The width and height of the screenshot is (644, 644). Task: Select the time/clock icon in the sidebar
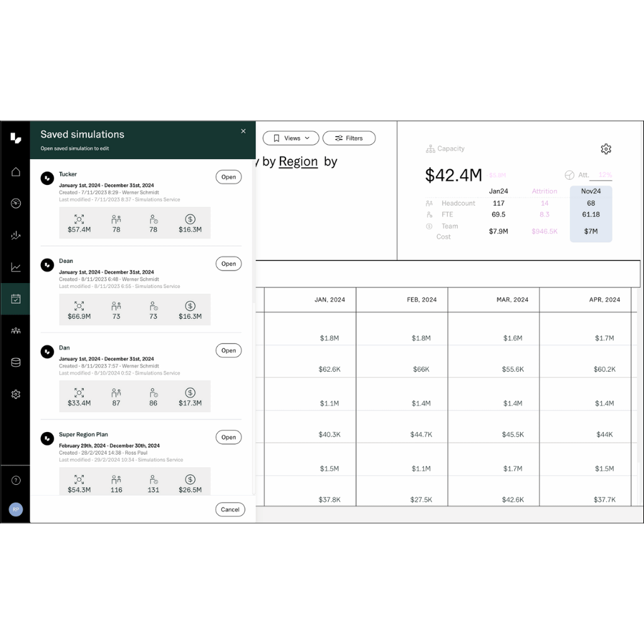point(16,203)
